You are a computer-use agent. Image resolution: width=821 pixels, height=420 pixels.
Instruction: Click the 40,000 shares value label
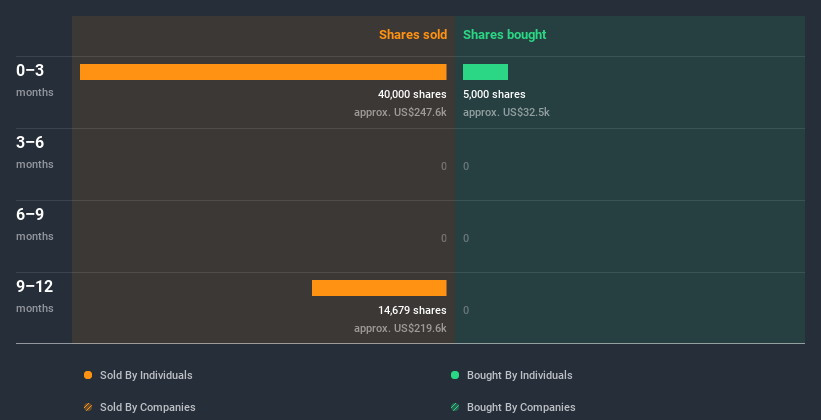point(405,95)
